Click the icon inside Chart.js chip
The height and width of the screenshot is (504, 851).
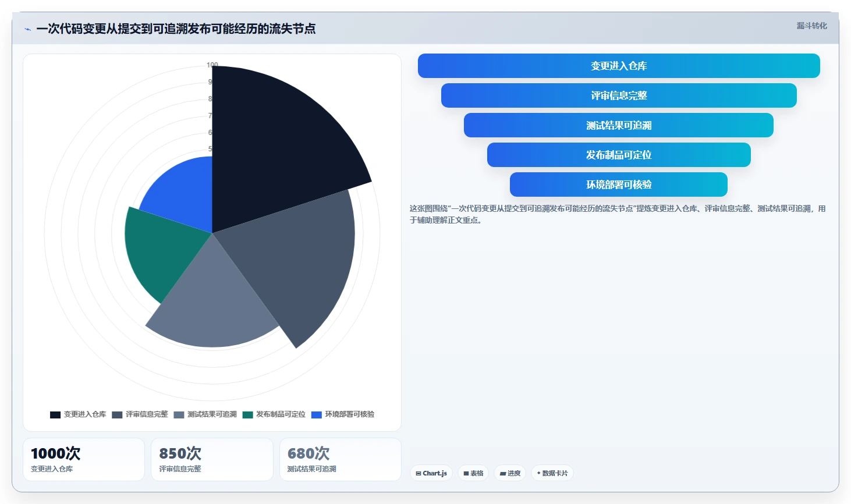[419, 474]
